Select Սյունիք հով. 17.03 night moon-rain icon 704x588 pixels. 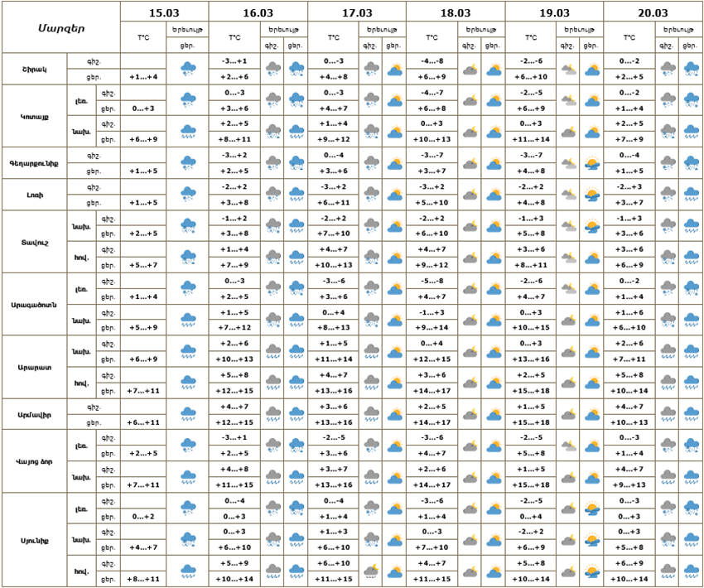(371, 571)
